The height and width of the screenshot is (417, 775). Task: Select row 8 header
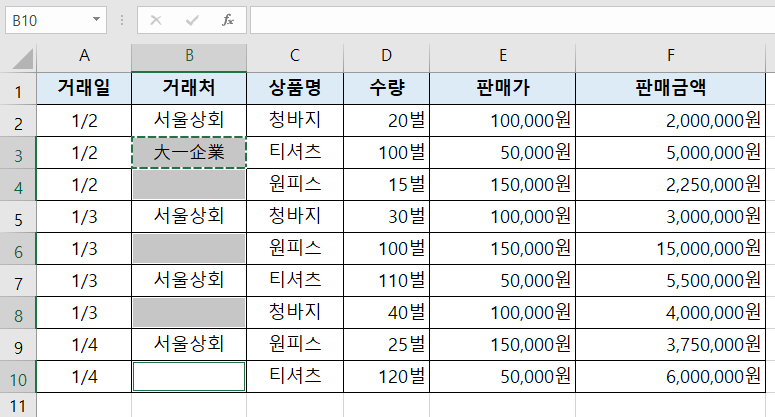pos(18,313)
